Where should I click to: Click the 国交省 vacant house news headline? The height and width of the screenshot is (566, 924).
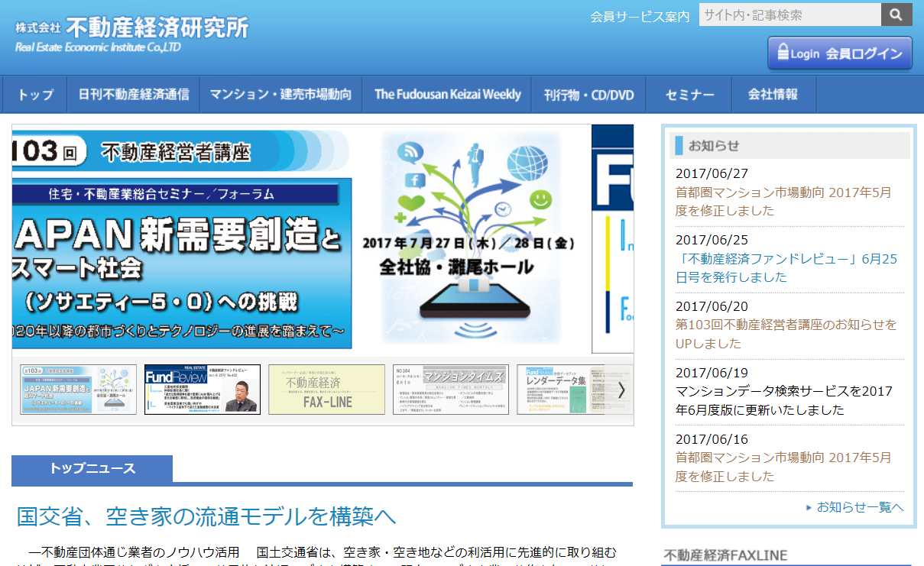point(206,516)
